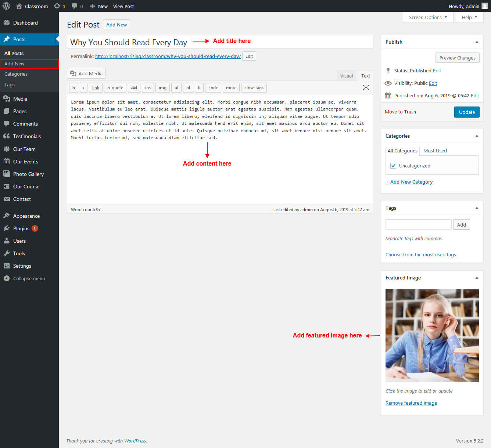This screenshot has height=448, width=491.
Task: Expand the Screen Options dropdown
Action: 428,17
